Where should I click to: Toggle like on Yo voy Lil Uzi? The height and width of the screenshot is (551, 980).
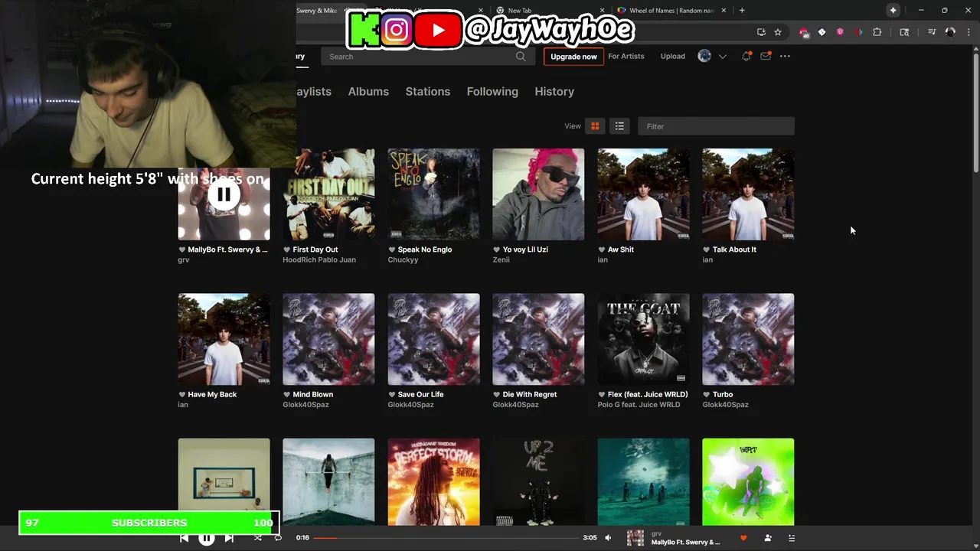pos(496,249)
